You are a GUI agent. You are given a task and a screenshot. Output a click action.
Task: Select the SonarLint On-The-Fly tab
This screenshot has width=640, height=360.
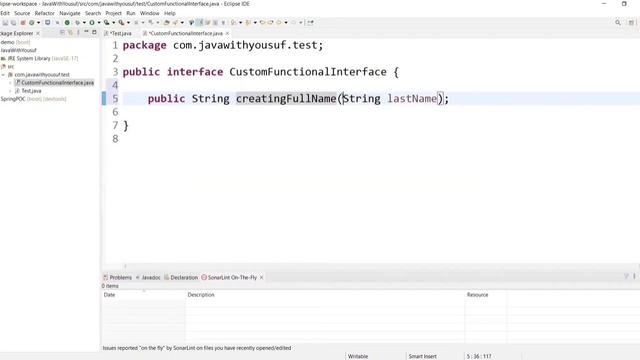point(229,278)
